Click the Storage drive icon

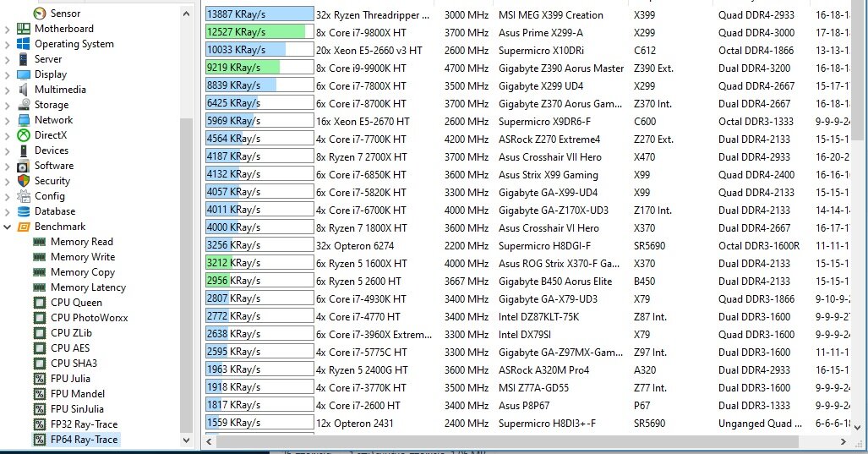tap(24, 105)
